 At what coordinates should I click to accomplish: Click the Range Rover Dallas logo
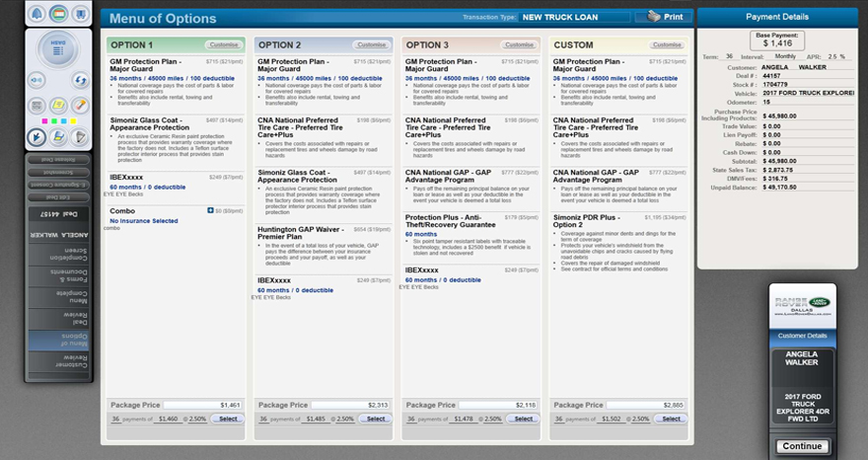coord(803,306)
